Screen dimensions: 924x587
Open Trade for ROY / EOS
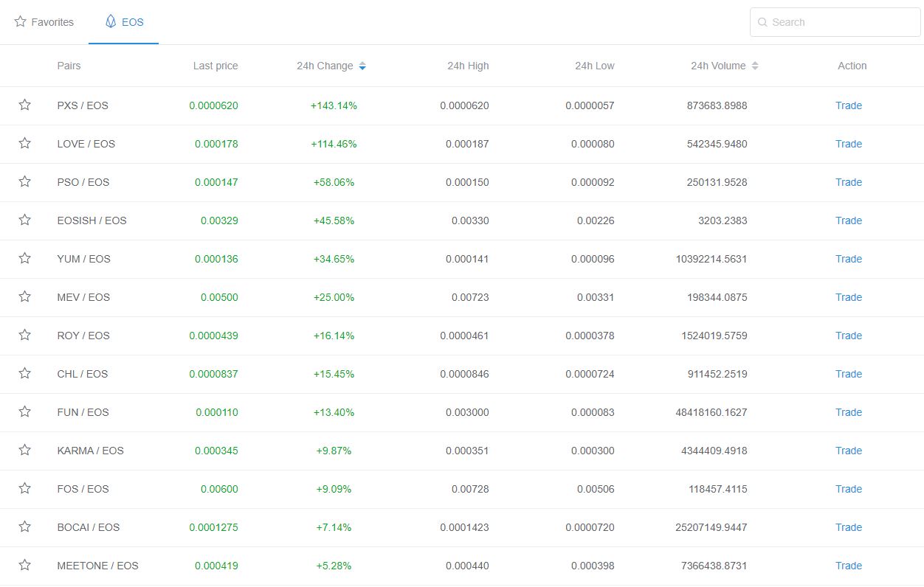pyautogui.click(x=849, y=336)
